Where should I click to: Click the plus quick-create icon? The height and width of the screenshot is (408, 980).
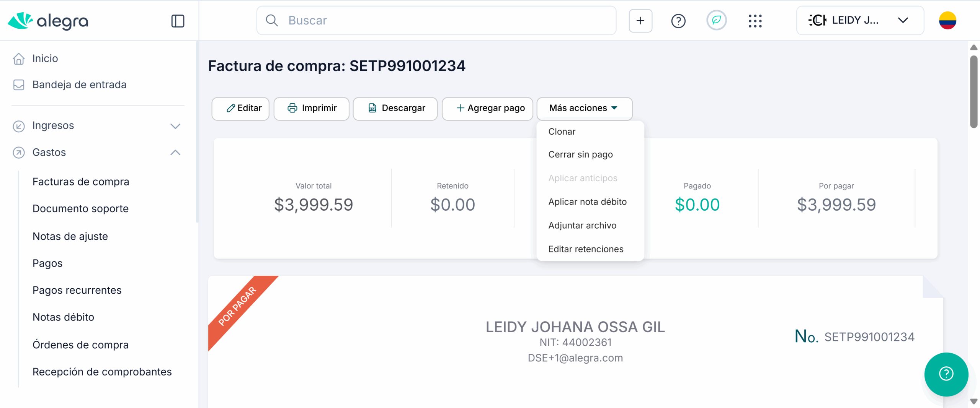click(640, 21)
